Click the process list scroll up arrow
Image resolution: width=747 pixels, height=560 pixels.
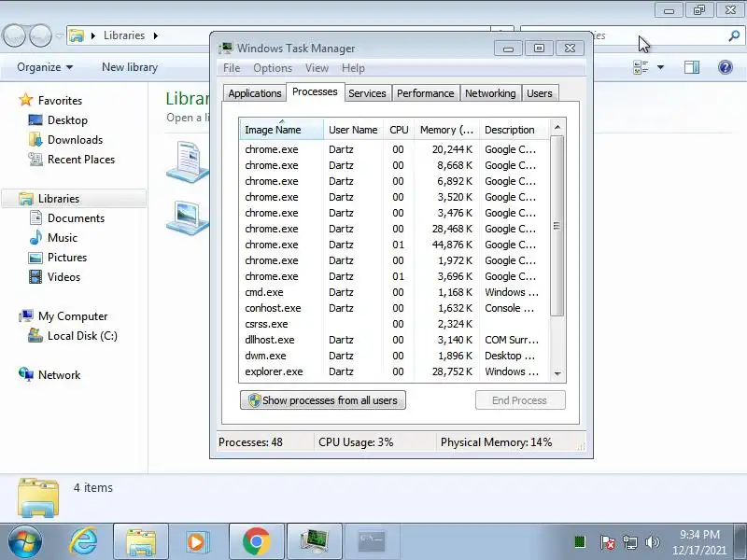(557, 127)
